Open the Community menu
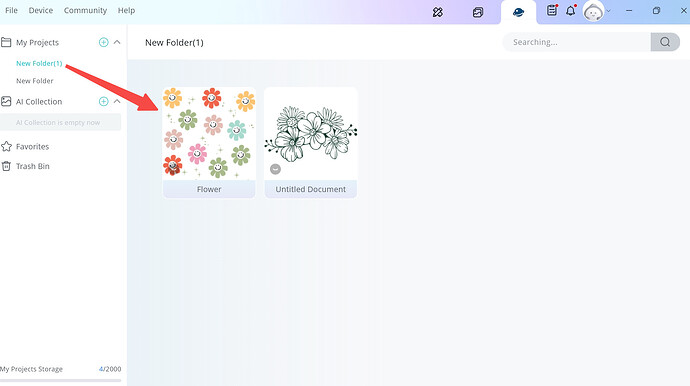The width and height of the screenshot is (690, 386). point(85,10)
